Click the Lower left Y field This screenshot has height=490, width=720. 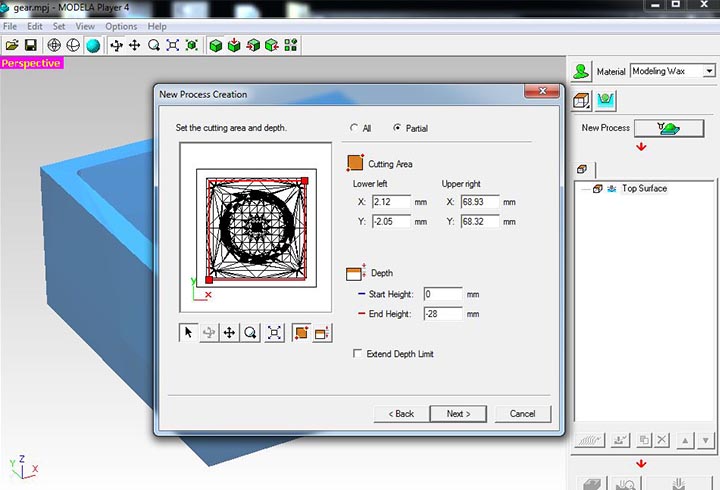391,221
